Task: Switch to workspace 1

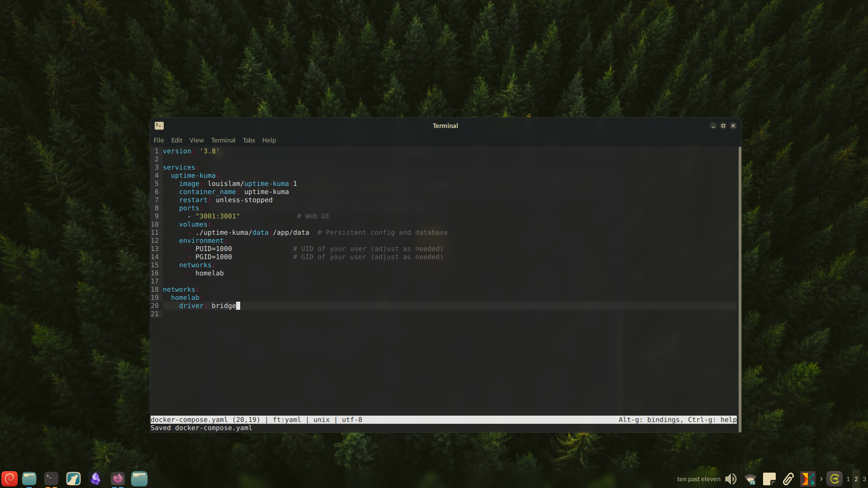Action: 848,479
